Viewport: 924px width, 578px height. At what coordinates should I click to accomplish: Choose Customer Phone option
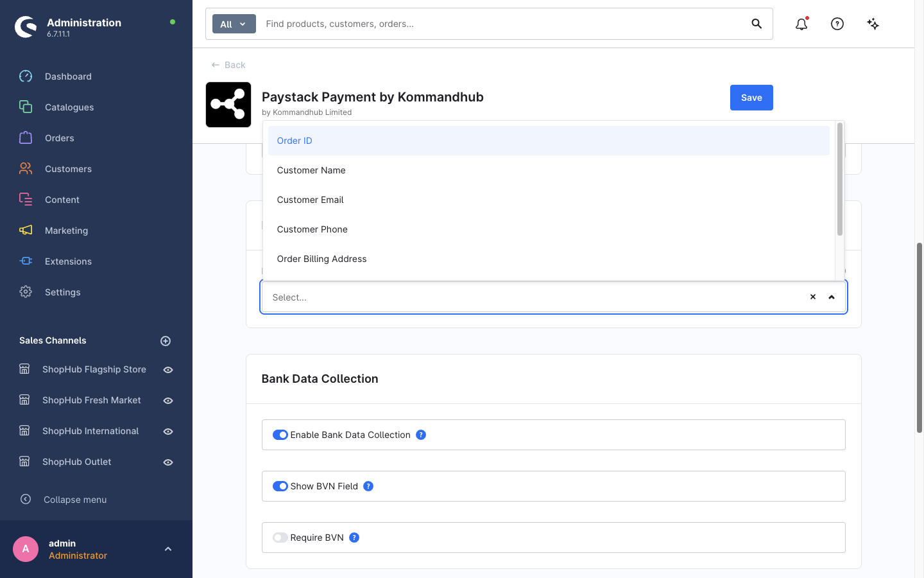pyautogui.click(x=549, y=229)
